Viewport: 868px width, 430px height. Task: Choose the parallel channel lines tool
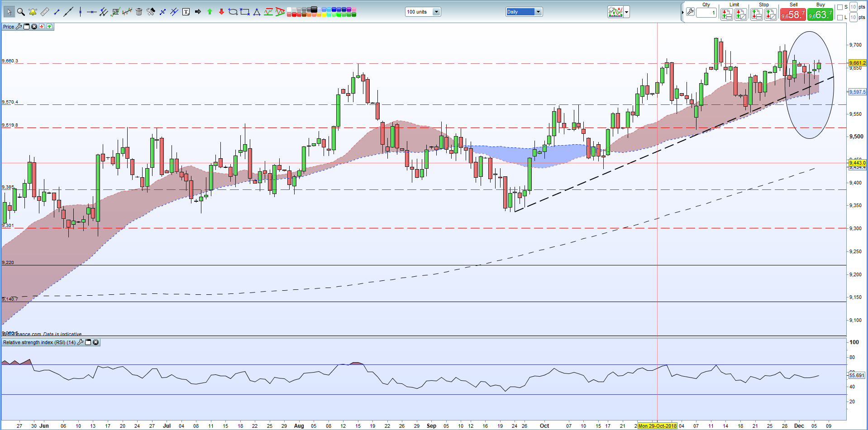pos(103,12)
